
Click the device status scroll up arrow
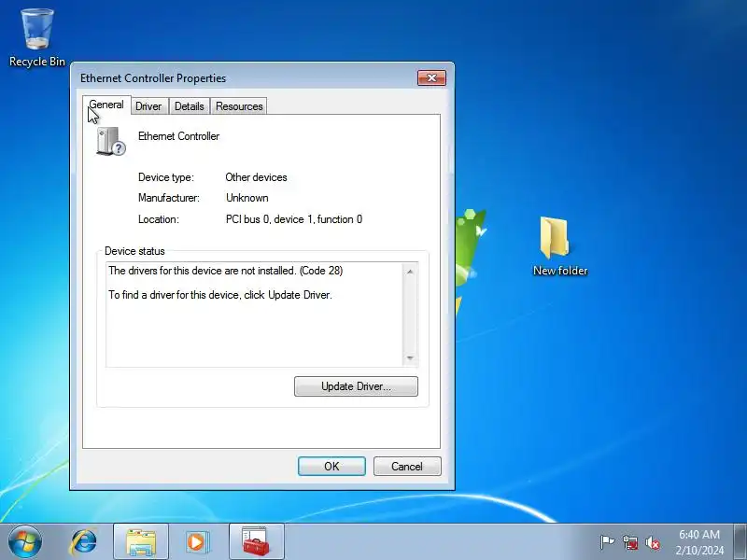pos(410,272)
